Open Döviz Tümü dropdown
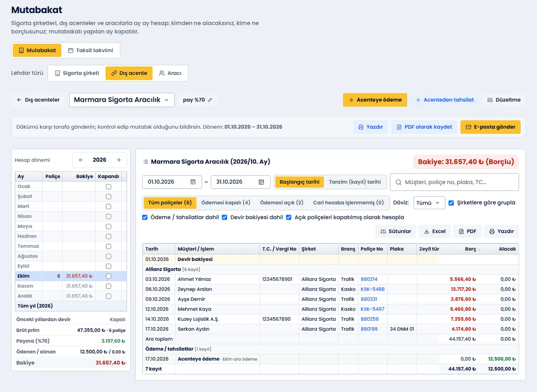Screen dimensions: 537x392 point(429,203)
